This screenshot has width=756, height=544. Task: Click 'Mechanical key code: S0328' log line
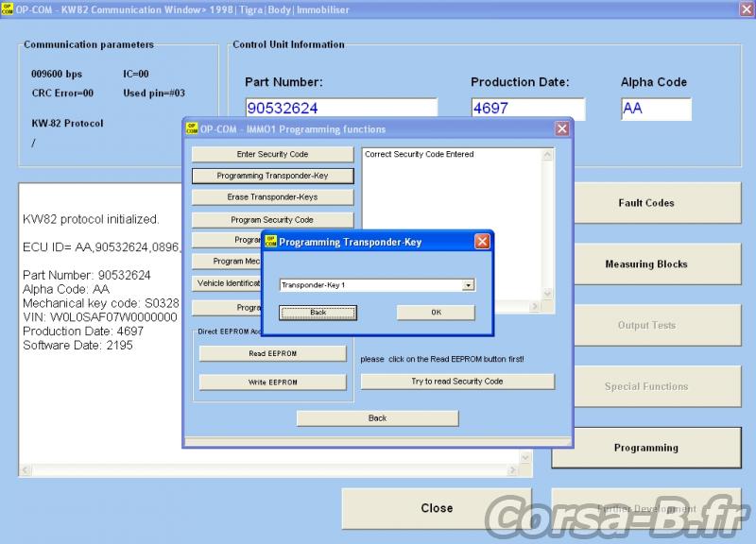coord(101,303)
